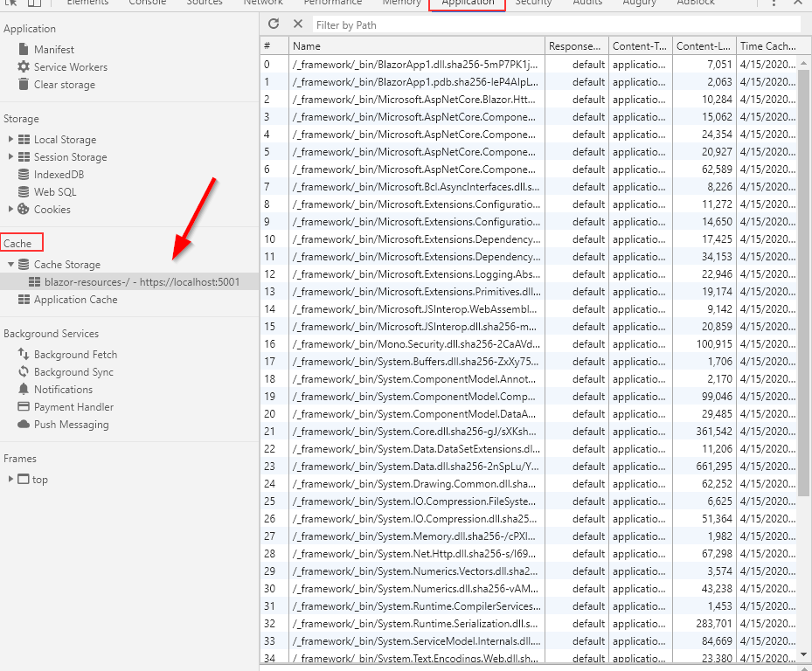Open the Web SQL item
This screenshot has width=812, height=671.
click(x=54, y=192)
